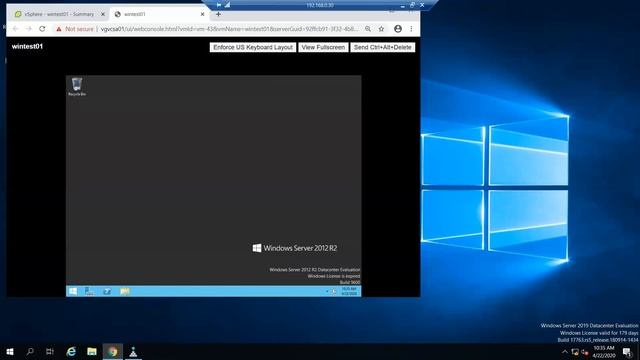
Task: Click the Not secure warning indicator
Action: coord(75,29)
